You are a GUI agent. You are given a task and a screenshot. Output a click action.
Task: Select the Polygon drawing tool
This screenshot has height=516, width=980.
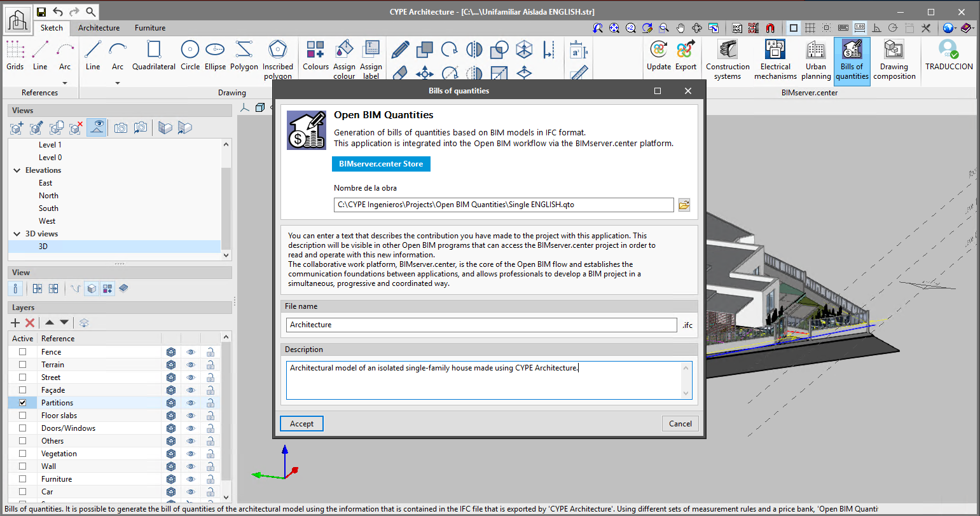244,55
